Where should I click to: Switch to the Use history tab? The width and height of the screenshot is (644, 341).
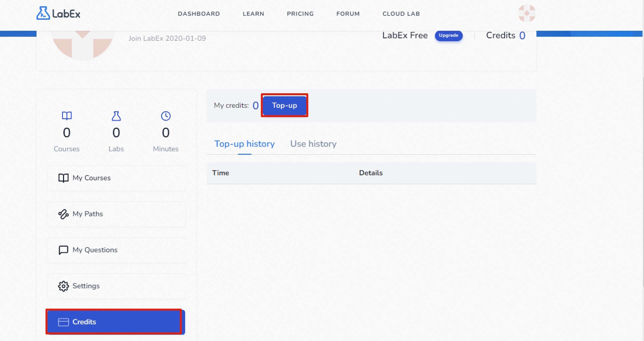click(x=313, y=144)
